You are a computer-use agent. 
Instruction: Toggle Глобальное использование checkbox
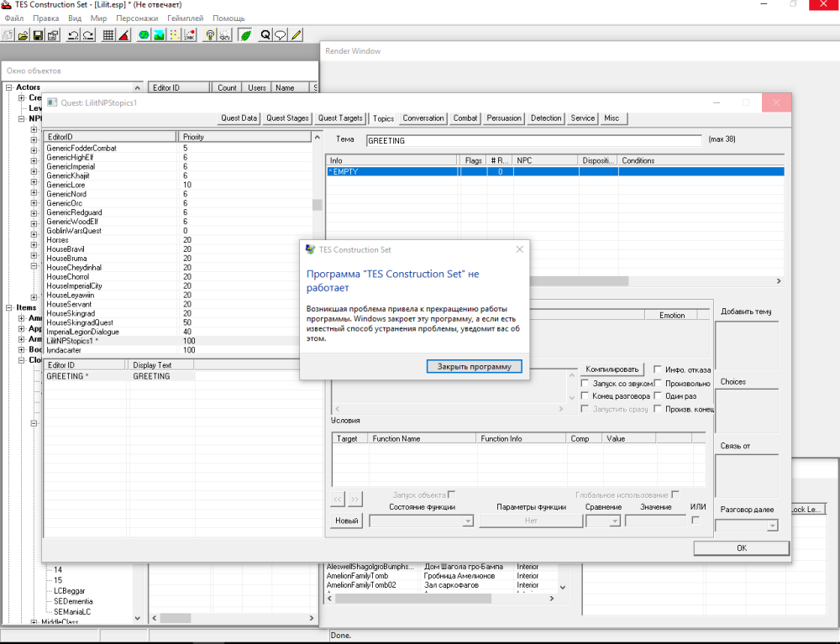(675, 495)
